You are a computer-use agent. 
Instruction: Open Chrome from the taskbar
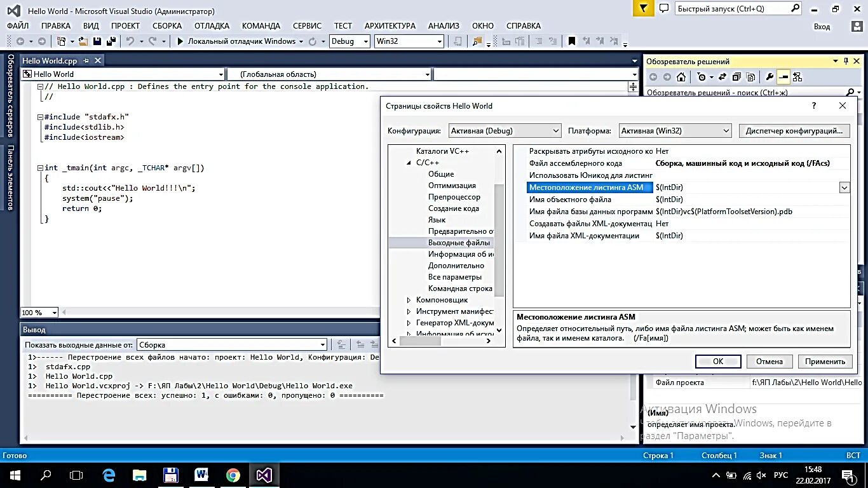(x=233, y=475)
